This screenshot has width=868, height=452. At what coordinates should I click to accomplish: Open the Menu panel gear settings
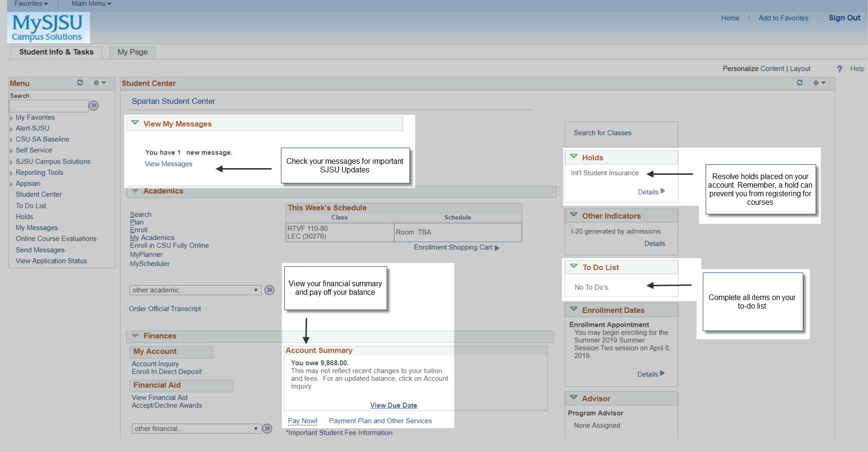click(100, 83)
